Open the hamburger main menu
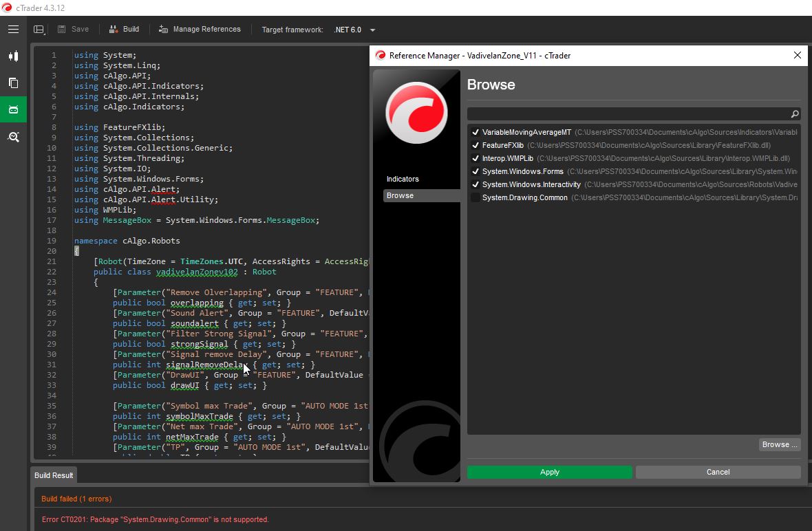The image size is (812, 531). (x=14, y=30)
